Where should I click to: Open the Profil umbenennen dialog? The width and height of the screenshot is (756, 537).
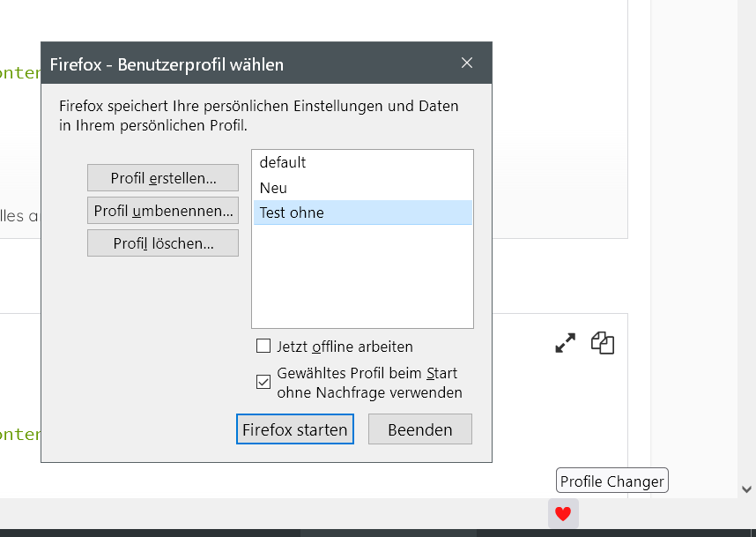coord(163,211)
